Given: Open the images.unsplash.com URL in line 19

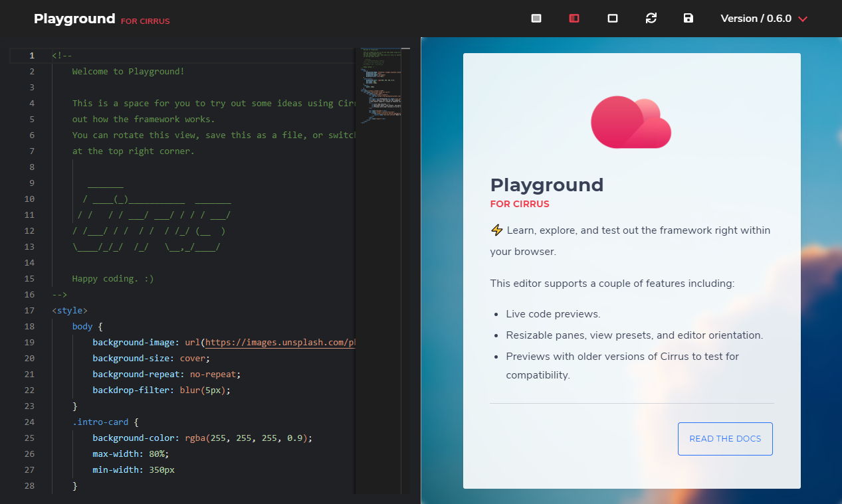Looking at the screenshot, I should tap(280, 343).
